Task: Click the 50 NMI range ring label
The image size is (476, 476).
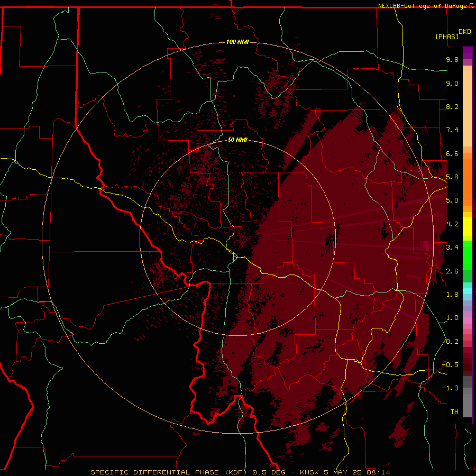Action: (237, 140)
